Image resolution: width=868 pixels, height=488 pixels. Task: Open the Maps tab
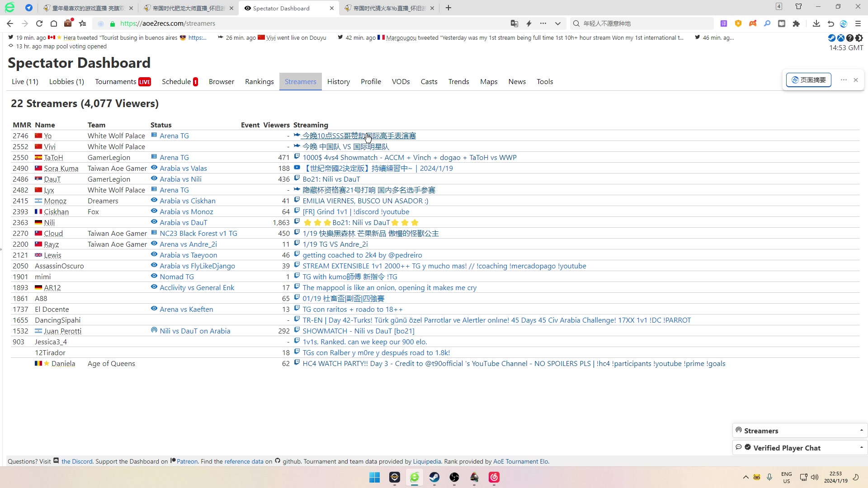coord(489,82)
